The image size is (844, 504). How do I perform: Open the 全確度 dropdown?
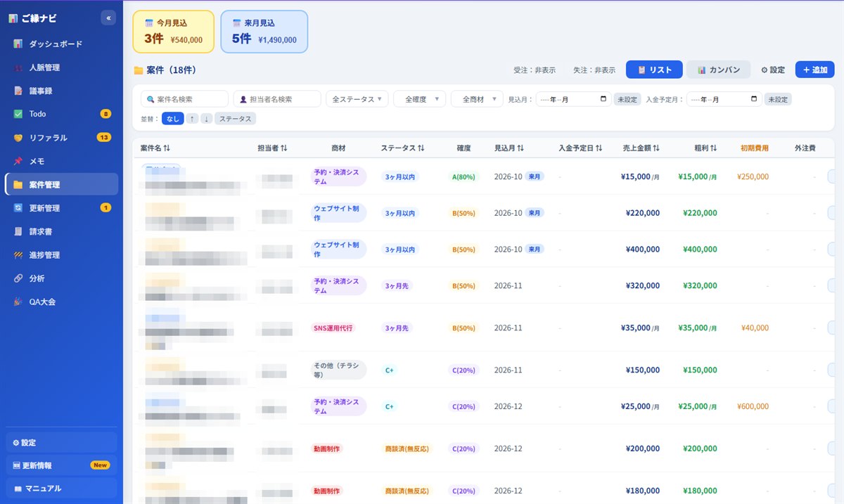pyautogui.click(x=419, y=99)
